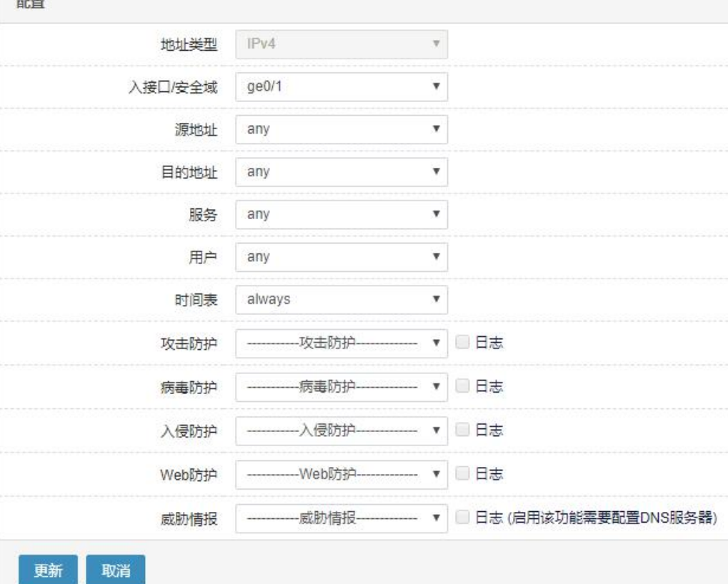Screen dimensions: 728x584
Task: Enable 日志 checkbox for 病毒防护
Action: (462, 386)
